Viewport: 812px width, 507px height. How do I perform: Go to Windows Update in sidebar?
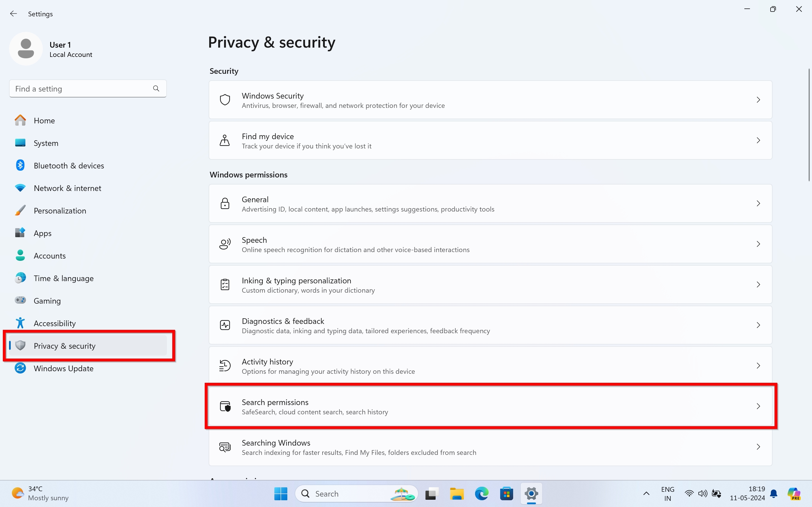pos(63,368)
